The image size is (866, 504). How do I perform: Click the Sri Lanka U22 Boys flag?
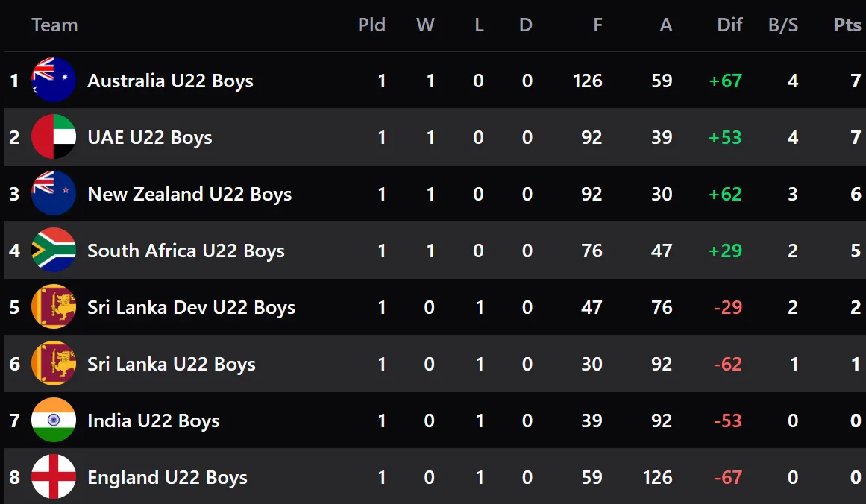tap(54, 364)
